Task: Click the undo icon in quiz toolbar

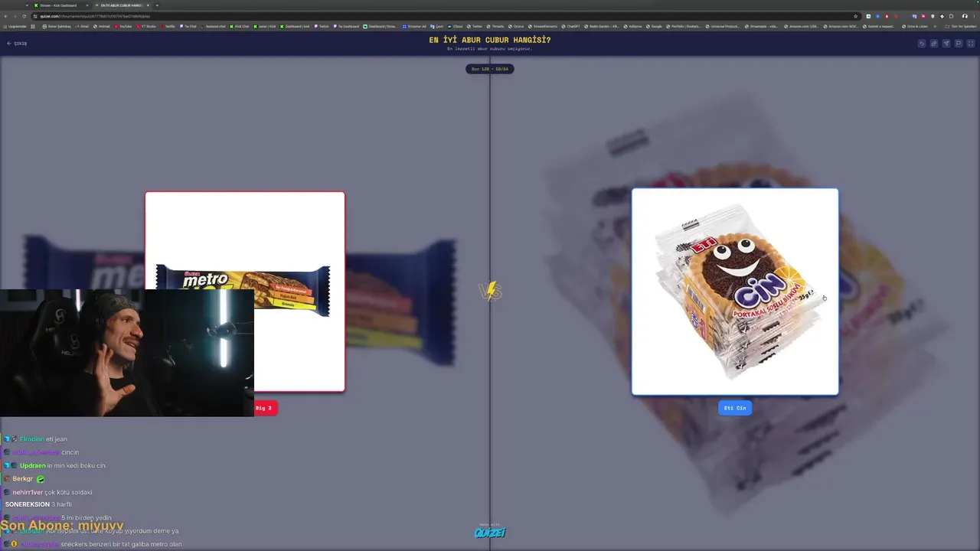Action: 922,44
